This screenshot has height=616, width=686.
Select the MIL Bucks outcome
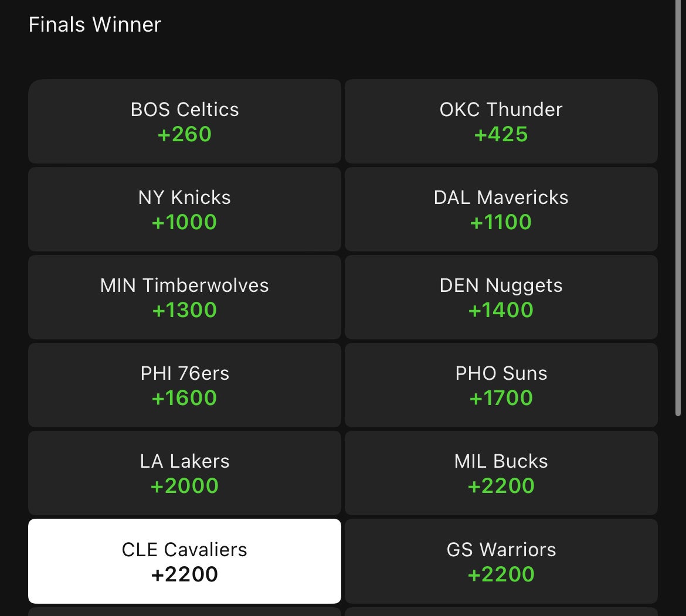pyautogui.click(x=501, y=473)
